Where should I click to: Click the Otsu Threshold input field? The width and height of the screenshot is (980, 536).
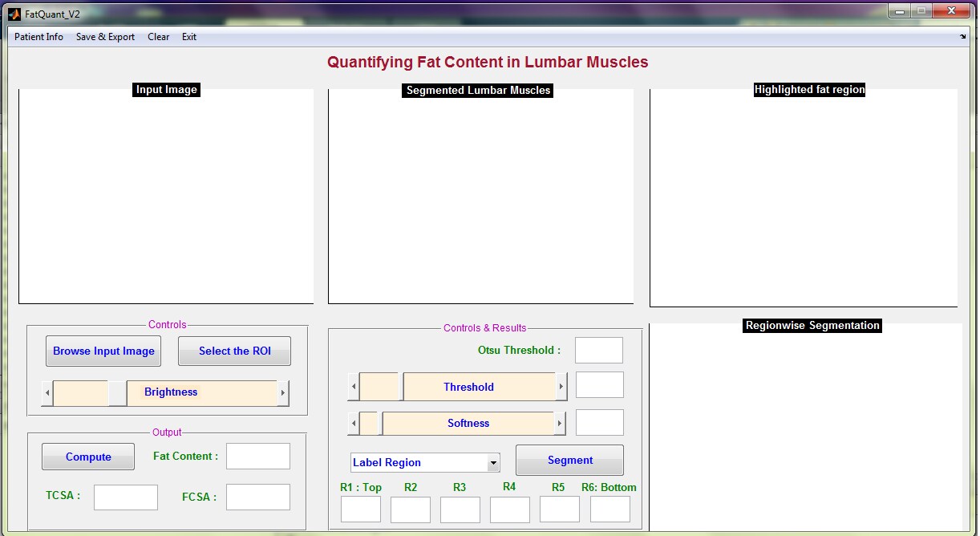[x=599, y=351]
